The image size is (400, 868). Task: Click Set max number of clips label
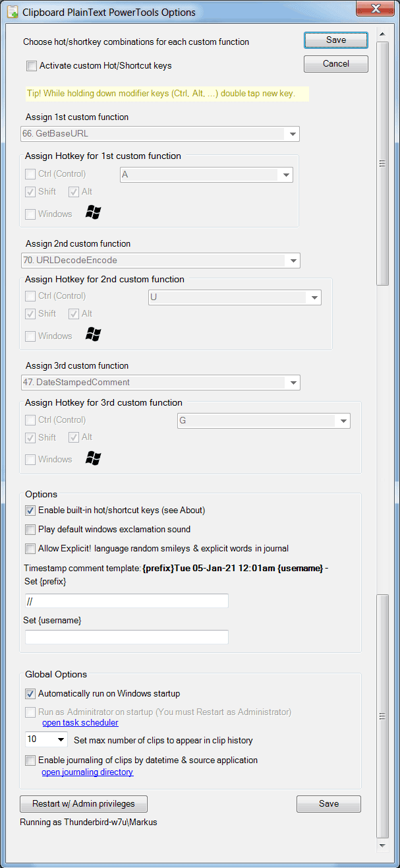(x=163, y=741)
